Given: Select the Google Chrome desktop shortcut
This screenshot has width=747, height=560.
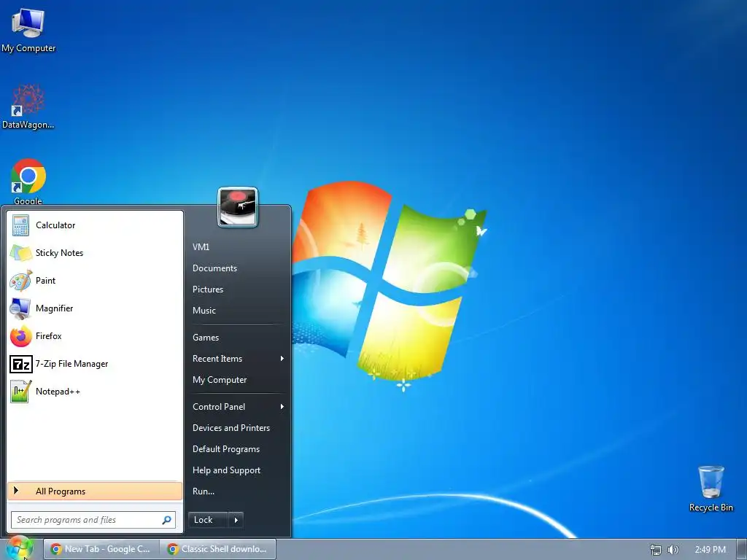Looking at the screenshot, I should pos(28,181).
